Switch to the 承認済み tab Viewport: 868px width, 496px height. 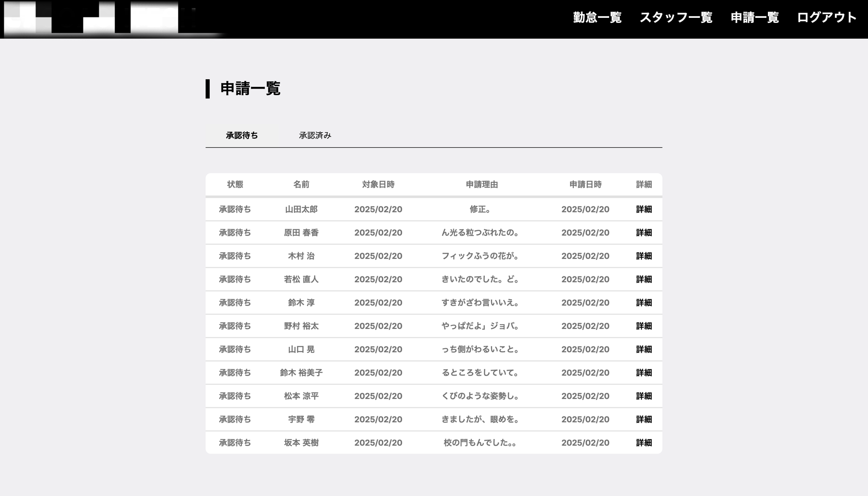(x=314, y=135)
